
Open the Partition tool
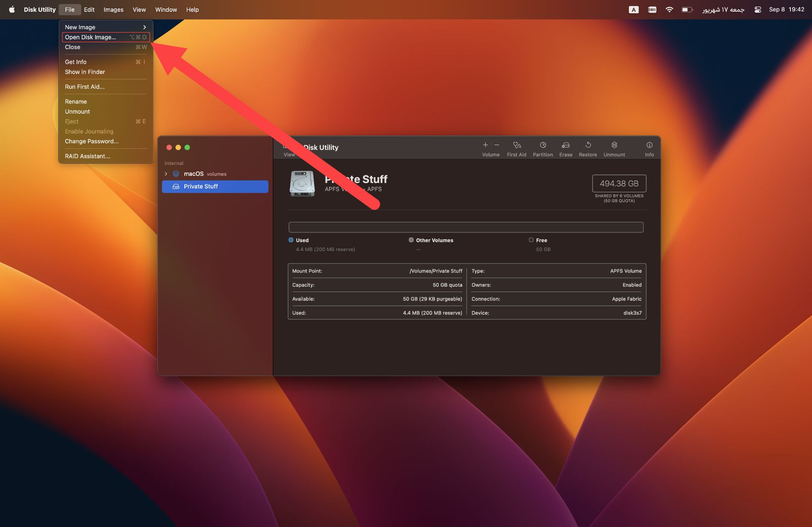pyautogui.click(x=543, y=145)
